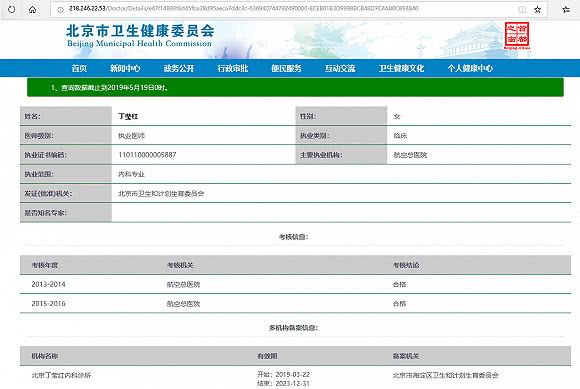Viewport: 580px width, 389px height.
Task: Click 合格 result in the 2015-2016 row
Action: coord(399,304)
